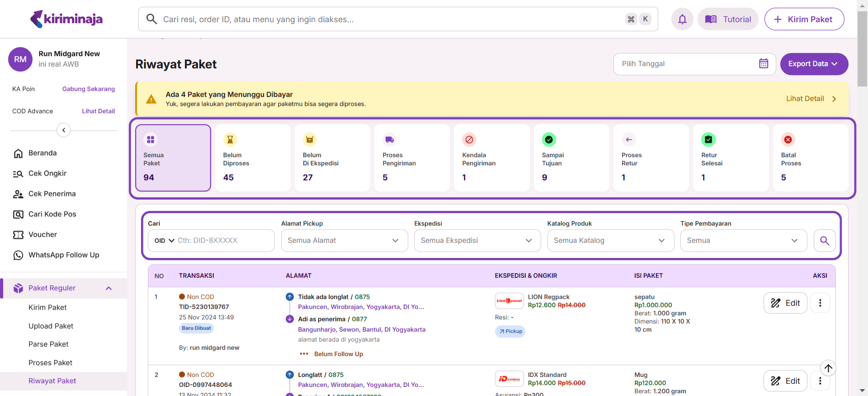Open WhatsApp Follow Up in the sidebar
This screenshot has height=396, width=868.
[64, 255]
